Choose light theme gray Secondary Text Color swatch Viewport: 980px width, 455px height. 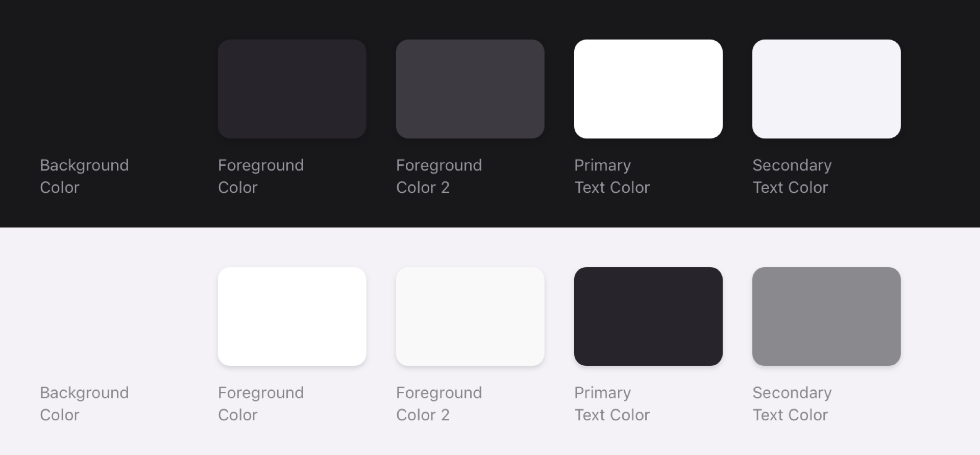[x=826, y=316]
